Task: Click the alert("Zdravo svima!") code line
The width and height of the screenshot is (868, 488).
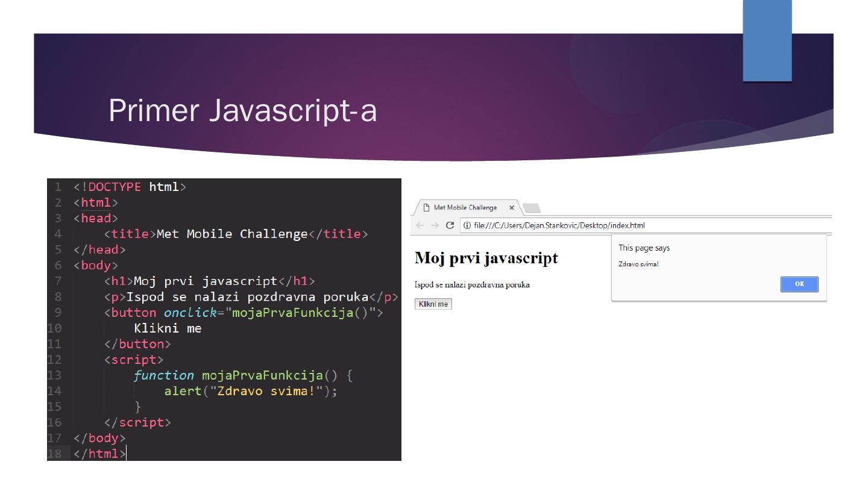Action: click(x=251, y=391)
